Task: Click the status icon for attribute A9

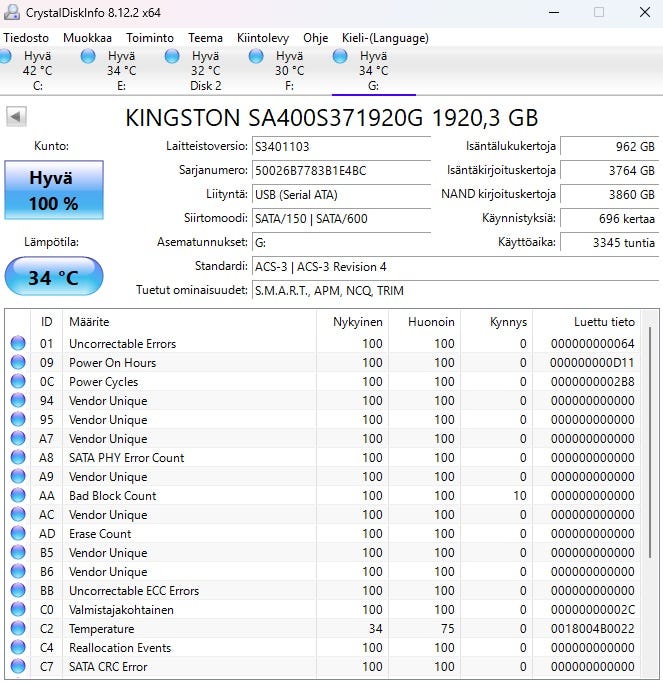Action: (x=18, y=476)
